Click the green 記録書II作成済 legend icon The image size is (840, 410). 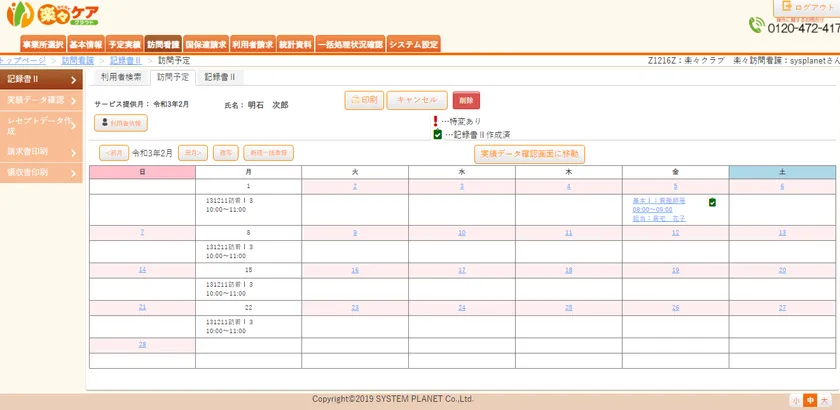pyautogui.click(x=438, y=134)
